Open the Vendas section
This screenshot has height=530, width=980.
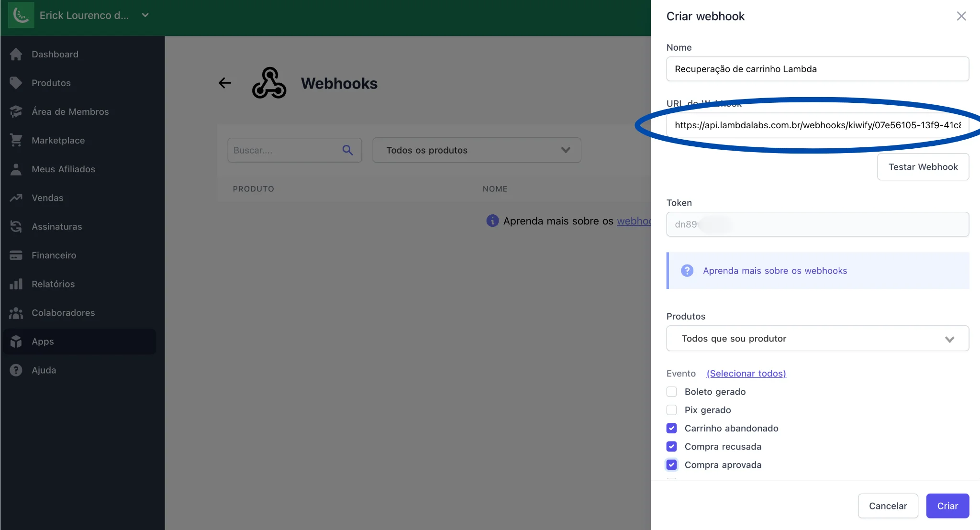tap(47, 198)
